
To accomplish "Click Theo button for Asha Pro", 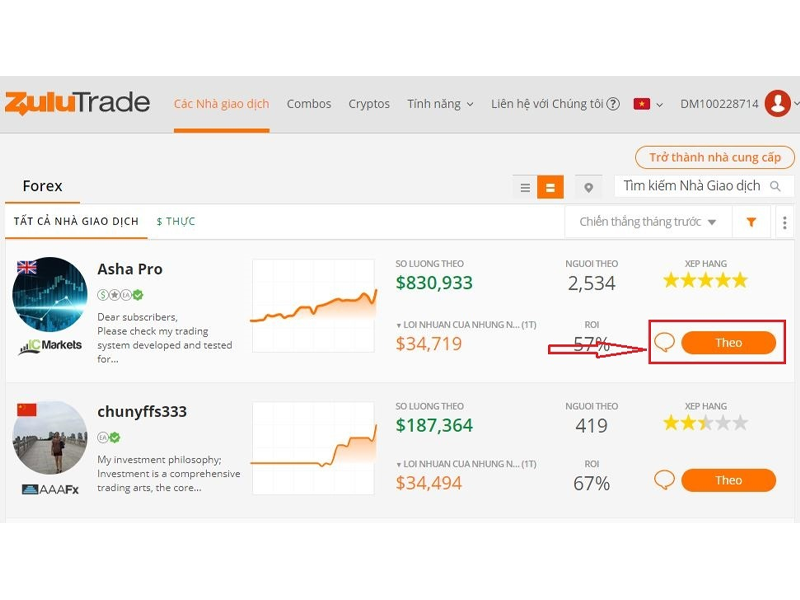I will 728,342.
